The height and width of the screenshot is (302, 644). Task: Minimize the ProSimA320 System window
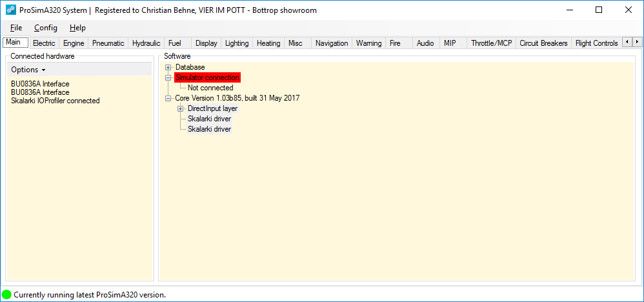[x=570, y=10]
